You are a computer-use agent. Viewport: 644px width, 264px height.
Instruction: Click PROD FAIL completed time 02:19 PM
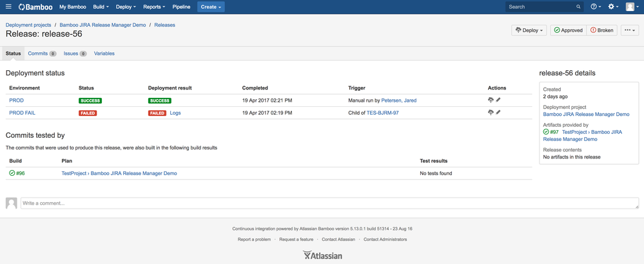click(267, 113)
